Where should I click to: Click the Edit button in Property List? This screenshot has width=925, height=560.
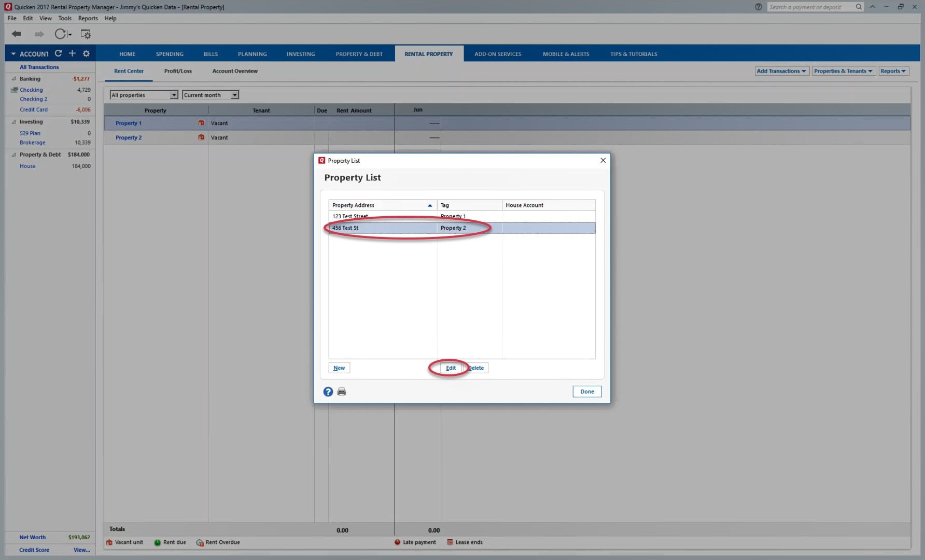click(451, 368)
